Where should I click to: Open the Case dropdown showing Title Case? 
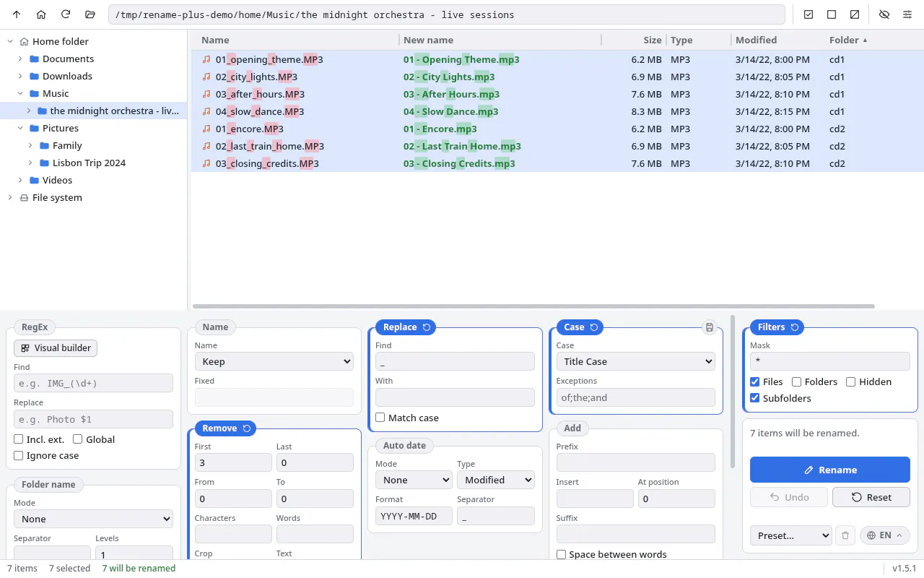tap(635, 361)
